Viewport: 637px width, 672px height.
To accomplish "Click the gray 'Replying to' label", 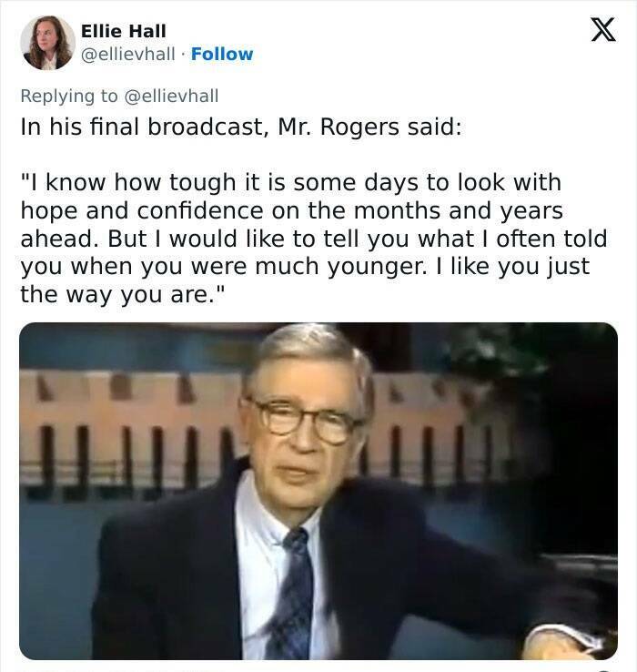I will [69, 96].
